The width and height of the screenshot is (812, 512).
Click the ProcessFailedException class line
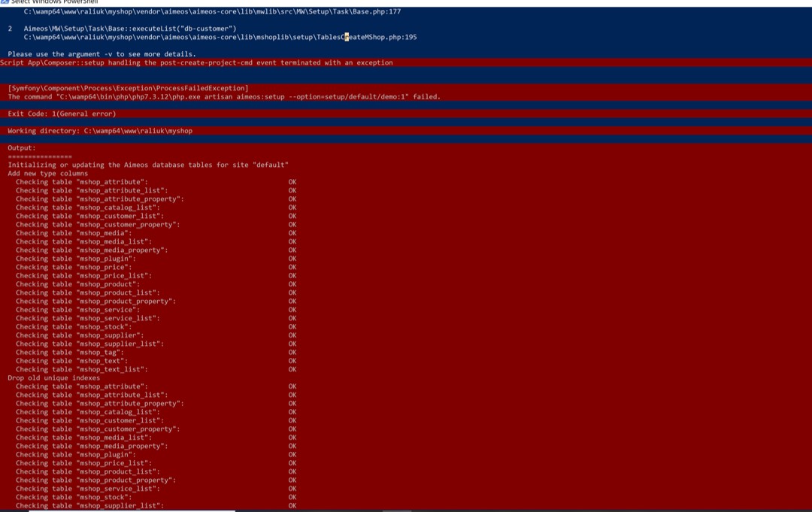click(128, 88)
